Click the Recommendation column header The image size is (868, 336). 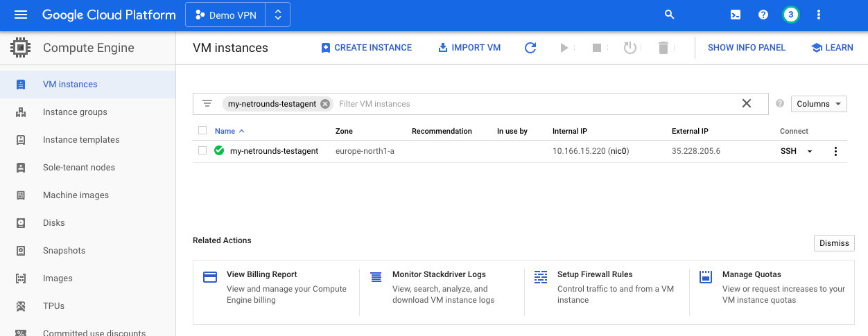[442, 131]
